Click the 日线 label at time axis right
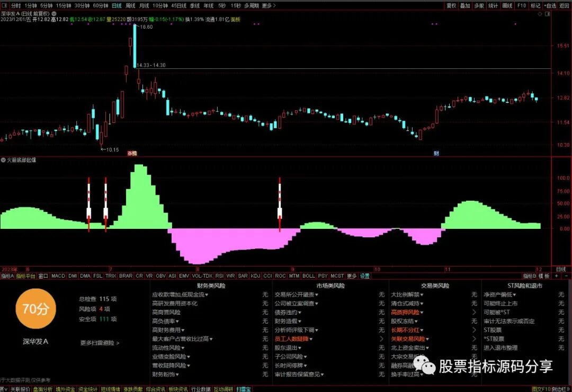The image size is (572, 392). point(561,269)
